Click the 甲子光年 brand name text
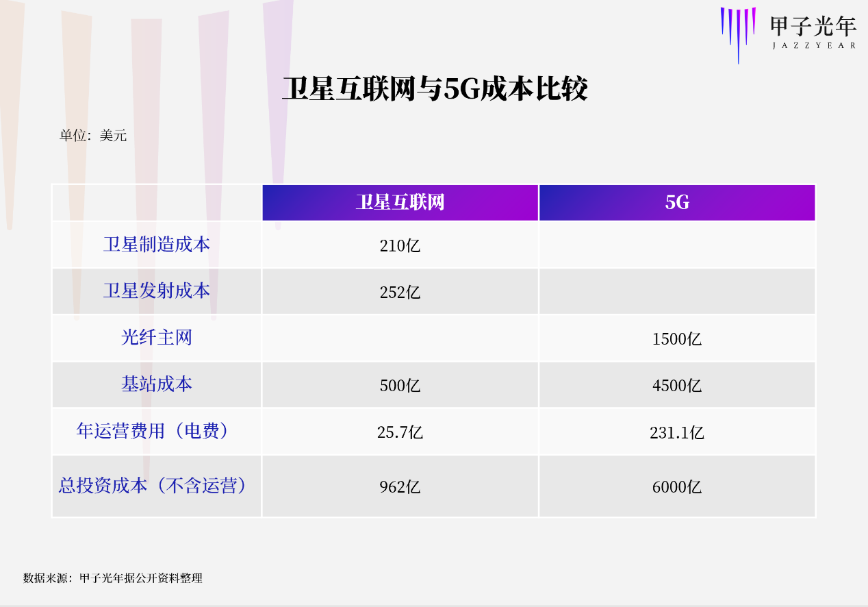 [813, 27]
